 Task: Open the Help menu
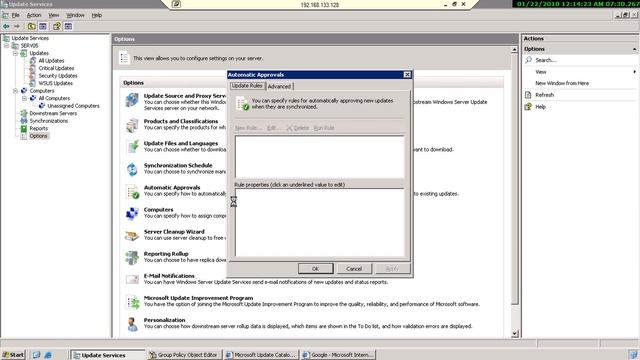[97, 15]
